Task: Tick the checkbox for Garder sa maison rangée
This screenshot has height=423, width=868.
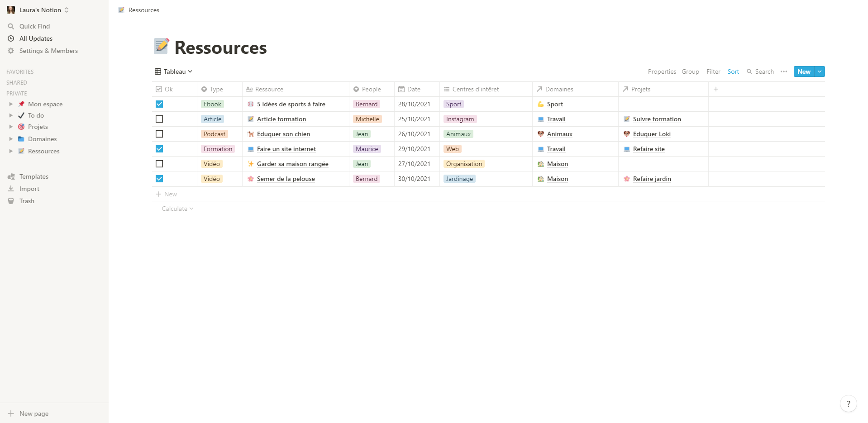Action: coord(159,164)
